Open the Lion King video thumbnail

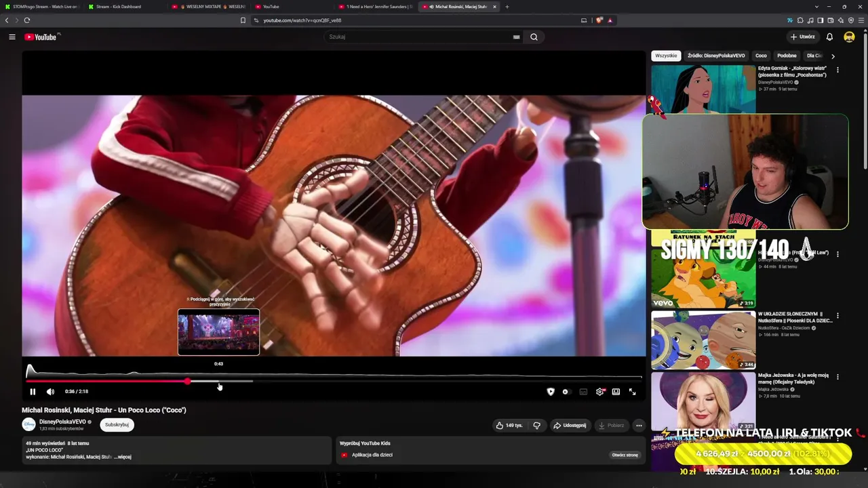(x=703, y=280)
